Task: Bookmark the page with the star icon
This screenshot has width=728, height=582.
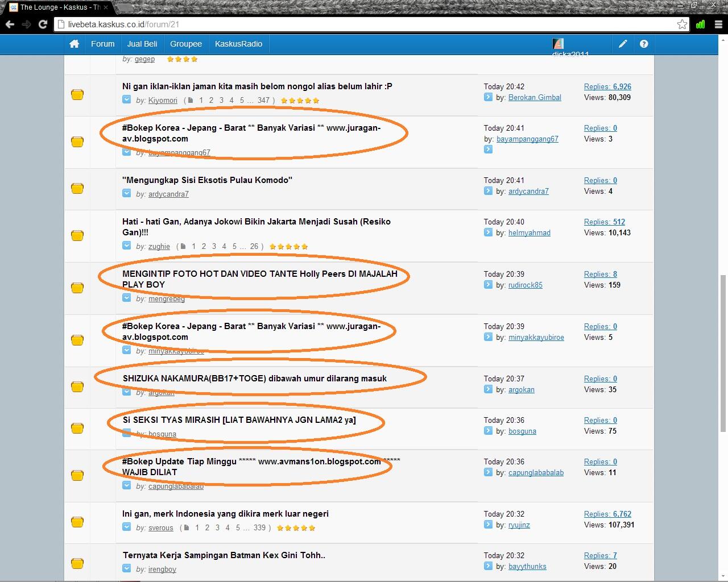Action: (x=682, y=24)
